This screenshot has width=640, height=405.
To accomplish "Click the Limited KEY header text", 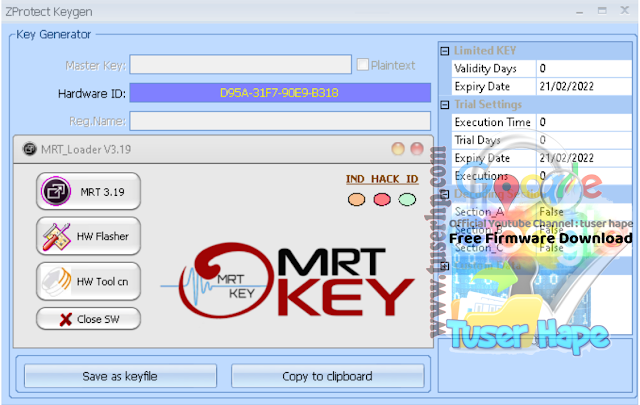I will (485, 51).
